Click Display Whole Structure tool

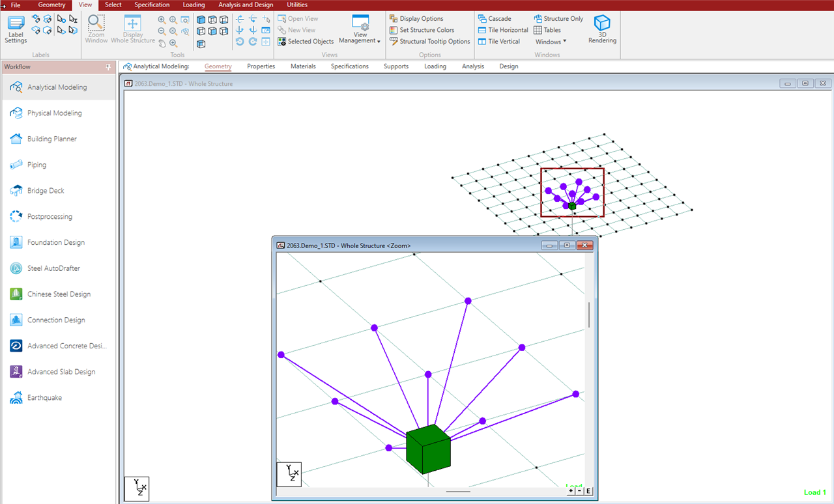[x=133, y=30]
